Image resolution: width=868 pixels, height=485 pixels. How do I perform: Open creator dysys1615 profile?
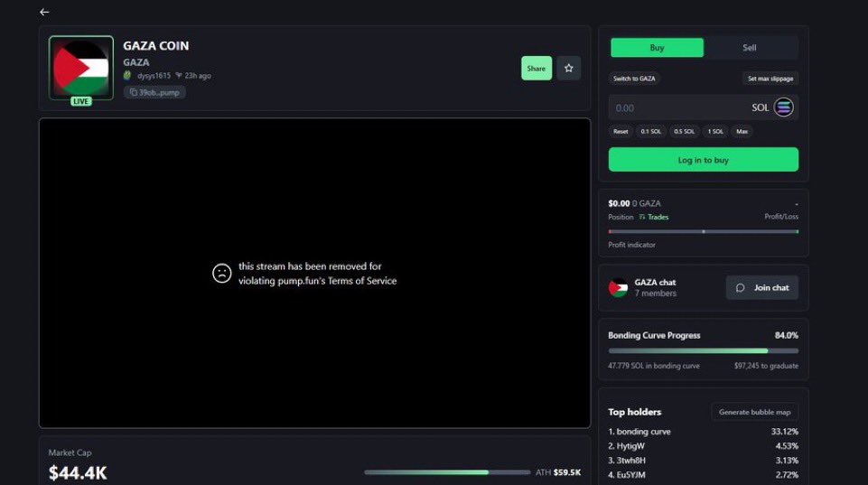154,75
